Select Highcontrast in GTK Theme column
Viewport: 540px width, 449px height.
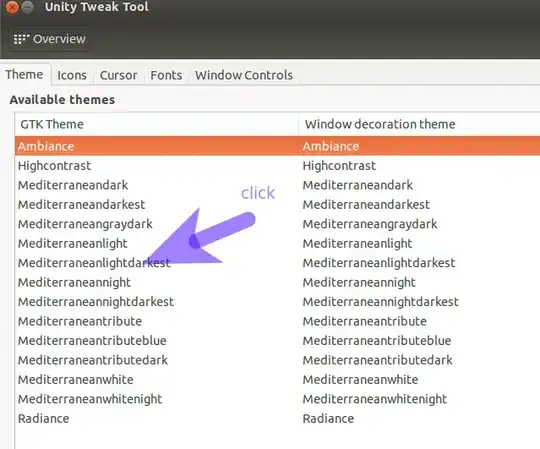(54, 166)
